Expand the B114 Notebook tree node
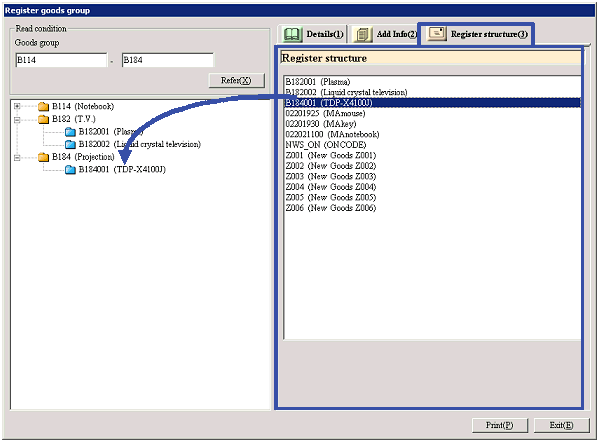 click(18, 106)
